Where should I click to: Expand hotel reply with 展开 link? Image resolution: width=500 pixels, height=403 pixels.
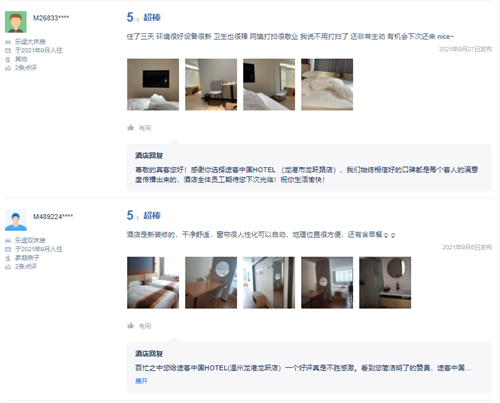pyautogui.click(x=141, y=381)
